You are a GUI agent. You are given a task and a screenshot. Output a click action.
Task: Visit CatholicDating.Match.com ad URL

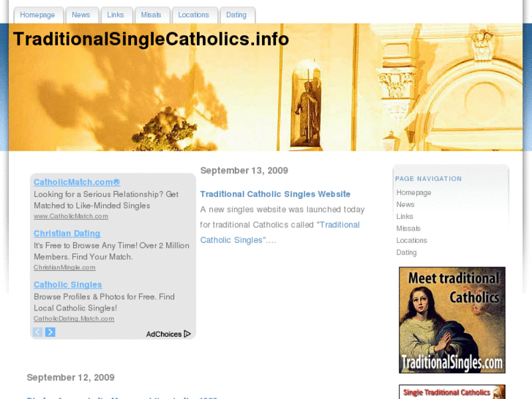(x=74, y=319)
